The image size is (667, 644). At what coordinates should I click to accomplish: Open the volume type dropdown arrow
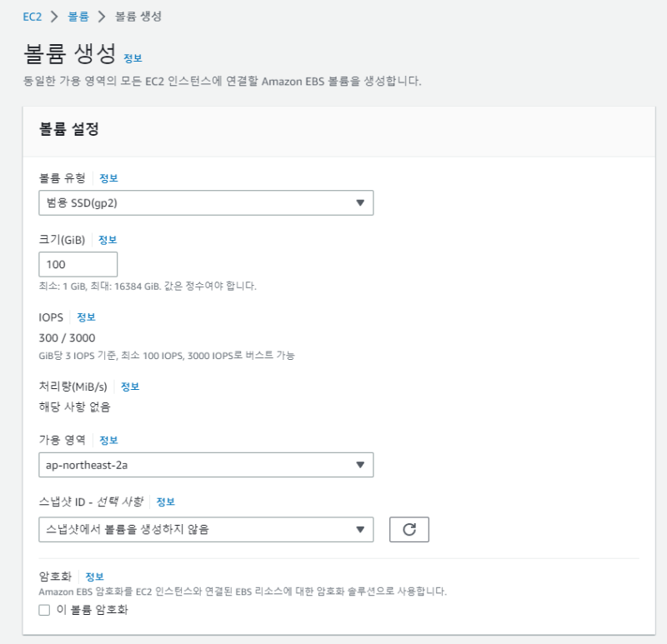pos(360,203)
